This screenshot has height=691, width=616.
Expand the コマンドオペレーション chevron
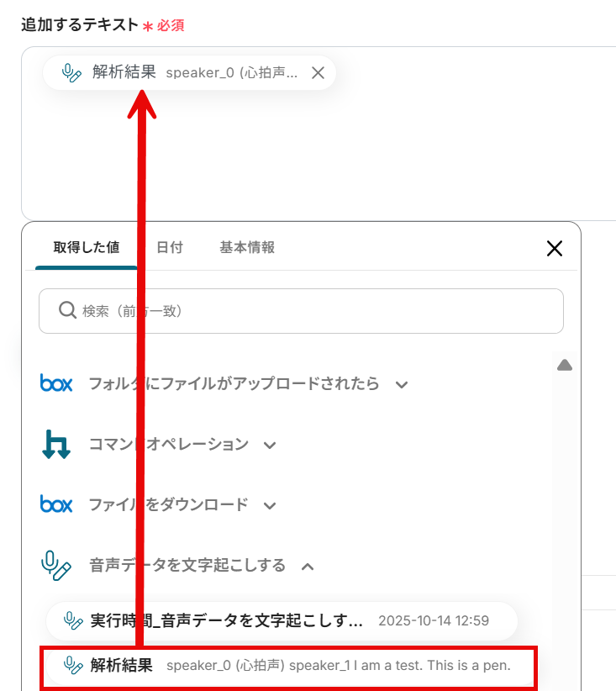click(x=270, y=445)
